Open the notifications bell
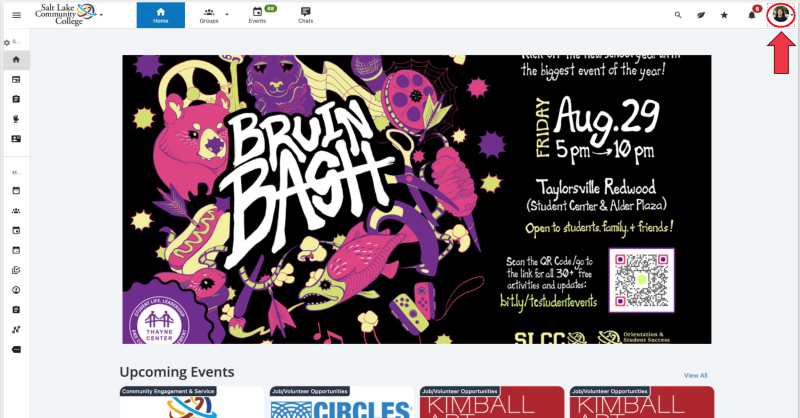Image resolution: width=800 pixels, height=418 pixels. click(752, 15)
